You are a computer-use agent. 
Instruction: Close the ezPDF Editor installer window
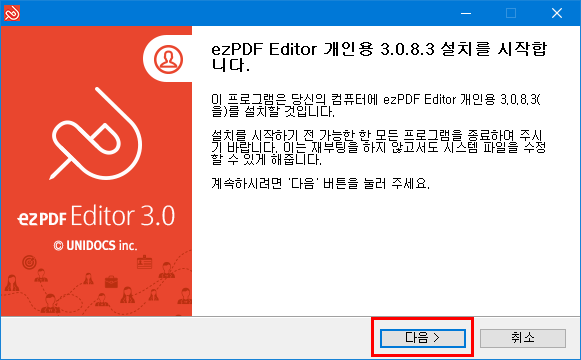pyautogui.click(x=557, y=13)
